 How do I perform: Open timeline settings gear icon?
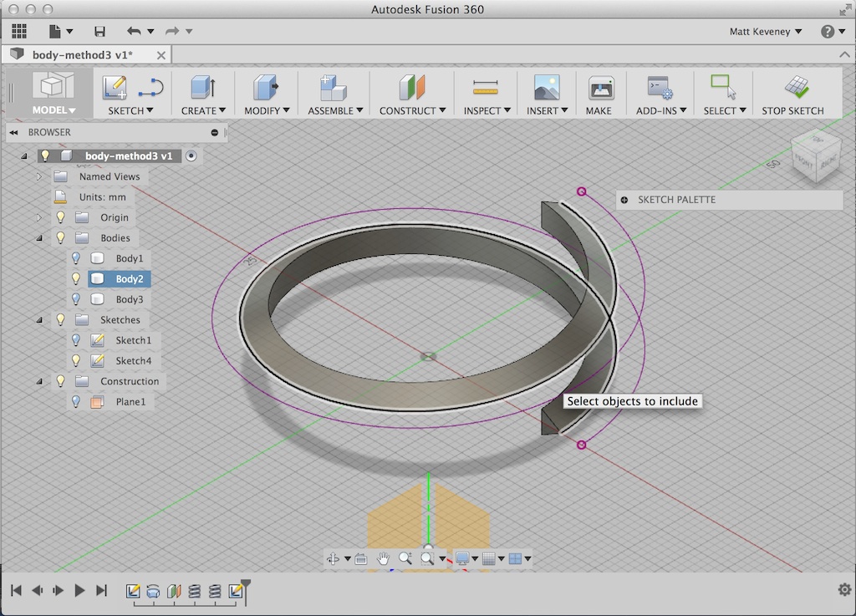click(x=844, y=589)
